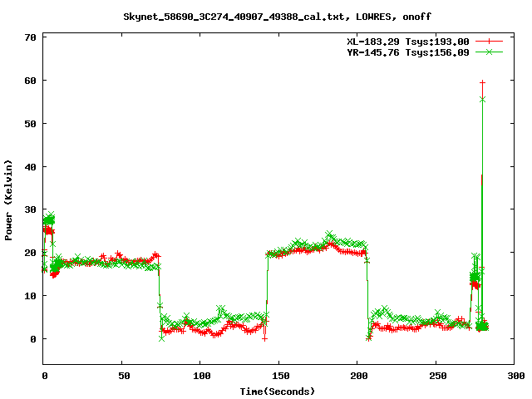Click y-axis tick label 40

tap(30, 167)
